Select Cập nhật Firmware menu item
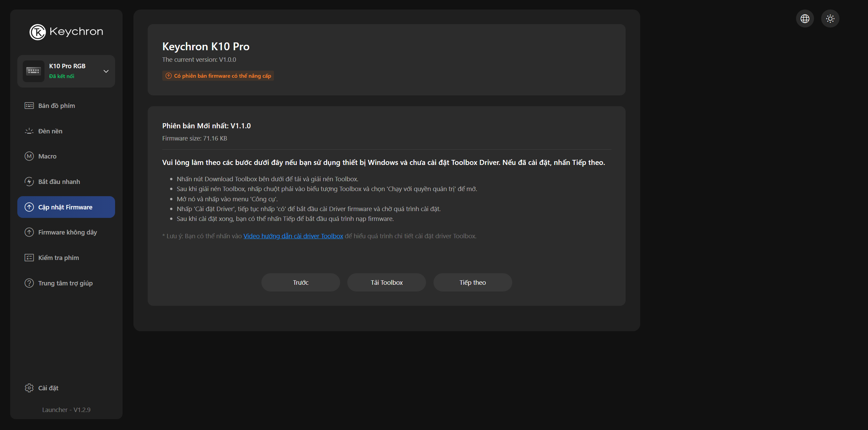The width and height of the screenshot is (868, 430). coord(66,207)
